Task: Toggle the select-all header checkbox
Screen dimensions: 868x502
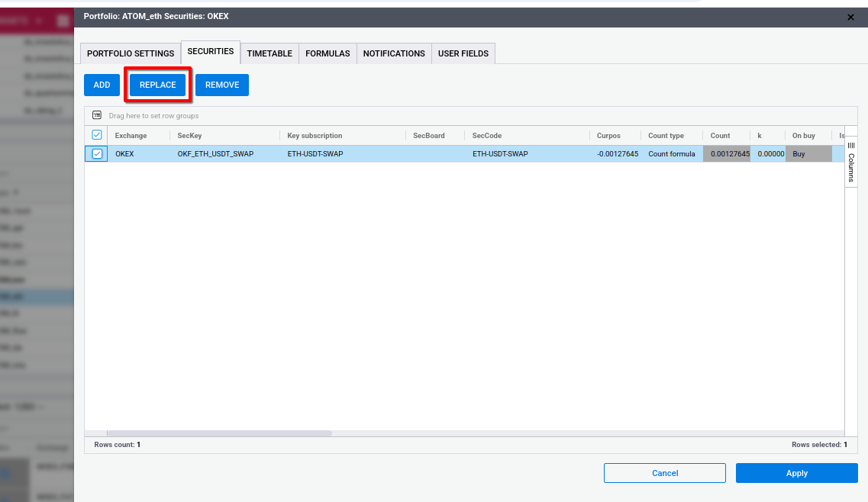Action: [x=97, y=135]
